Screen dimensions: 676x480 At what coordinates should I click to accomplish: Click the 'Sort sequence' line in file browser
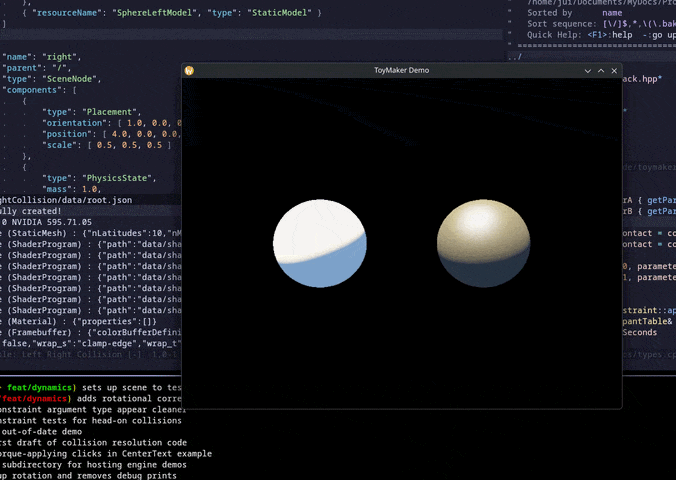click(601, 24)
